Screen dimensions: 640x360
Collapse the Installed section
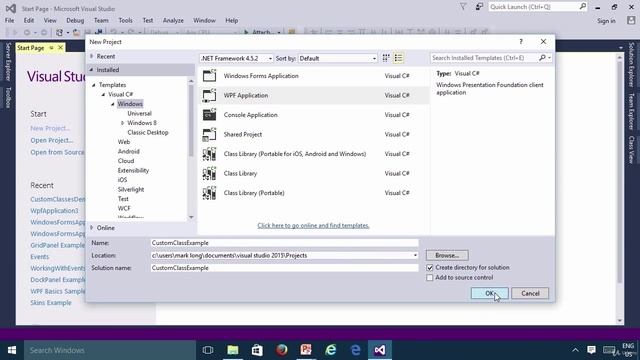click(x=91, y=70)
